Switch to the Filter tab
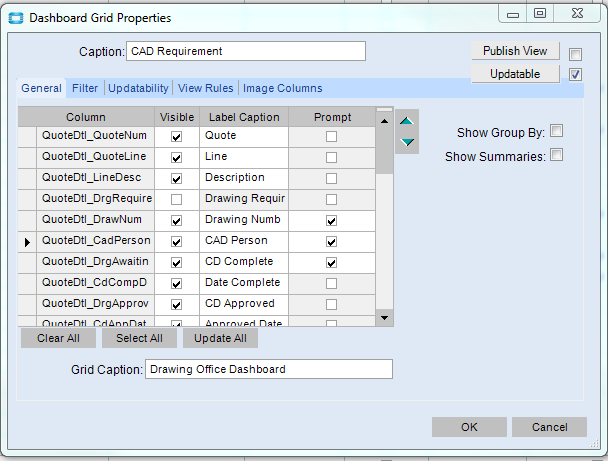 (x=85, y=89)
